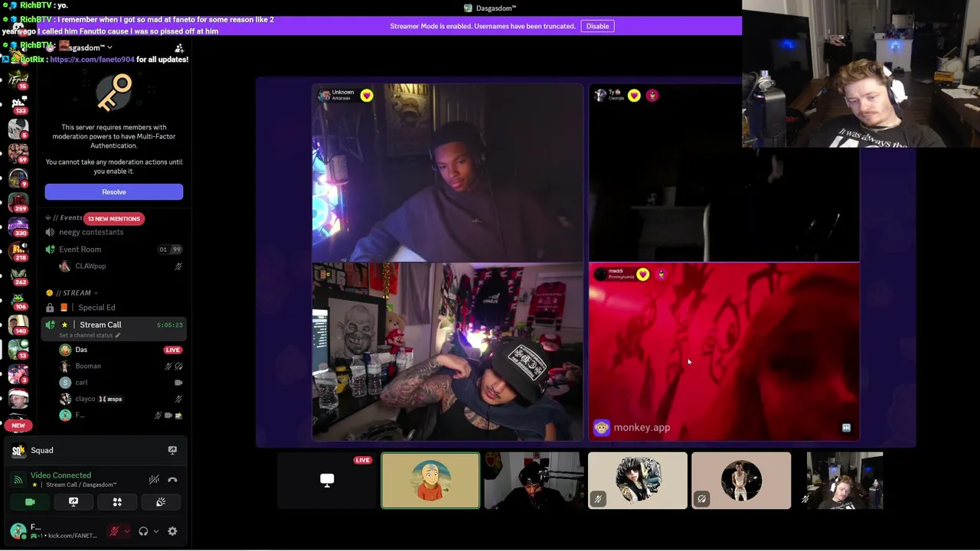Click the red LIVE badge next to Das
This screenshot has width=980, height=551.
(x=172, y=350)
